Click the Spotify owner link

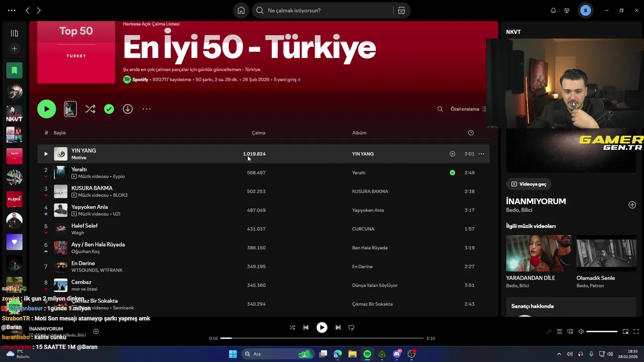[140, 79]
